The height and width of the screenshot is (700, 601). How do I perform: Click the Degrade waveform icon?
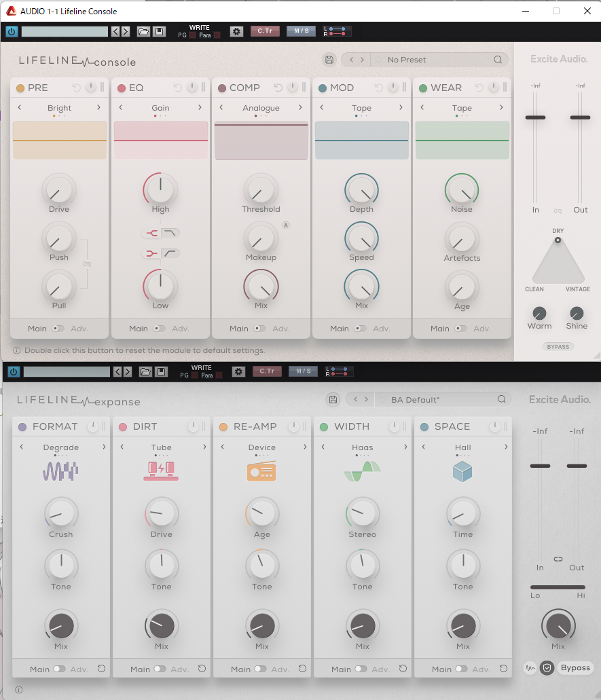point(60,471)
